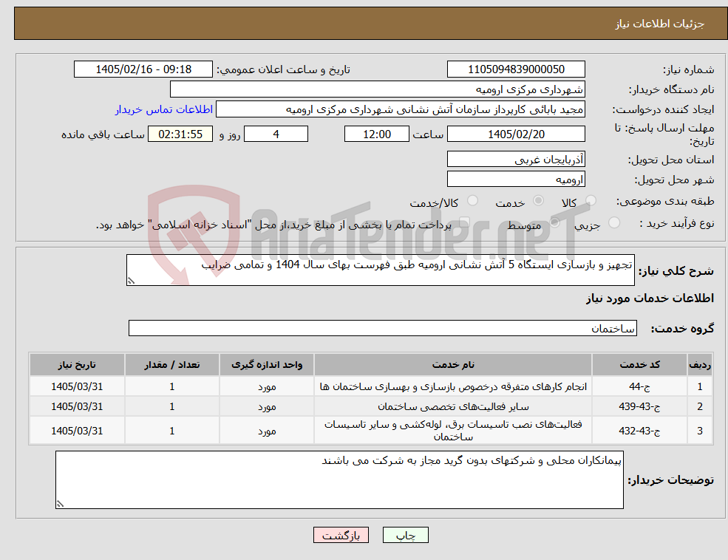728x560 pixels.
Task: Click the quantity 1 in row 3
Action: [171, 431]
